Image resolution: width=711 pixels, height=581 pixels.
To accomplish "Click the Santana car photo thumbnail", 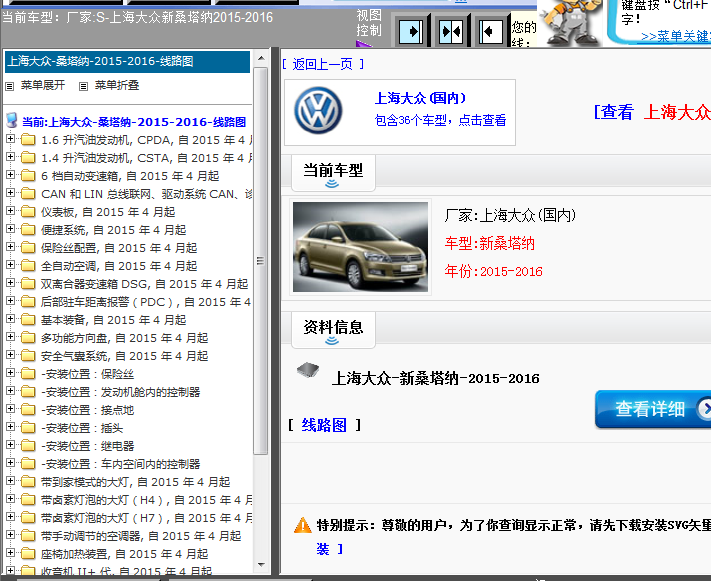I will [x=360, y=247].
